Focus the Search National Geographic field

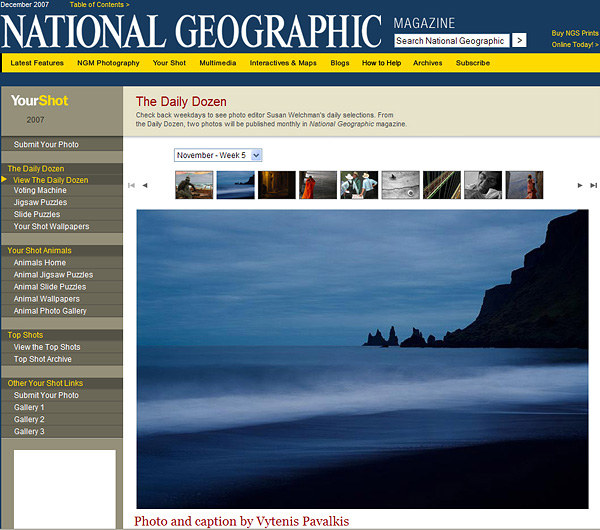[451, 41]
